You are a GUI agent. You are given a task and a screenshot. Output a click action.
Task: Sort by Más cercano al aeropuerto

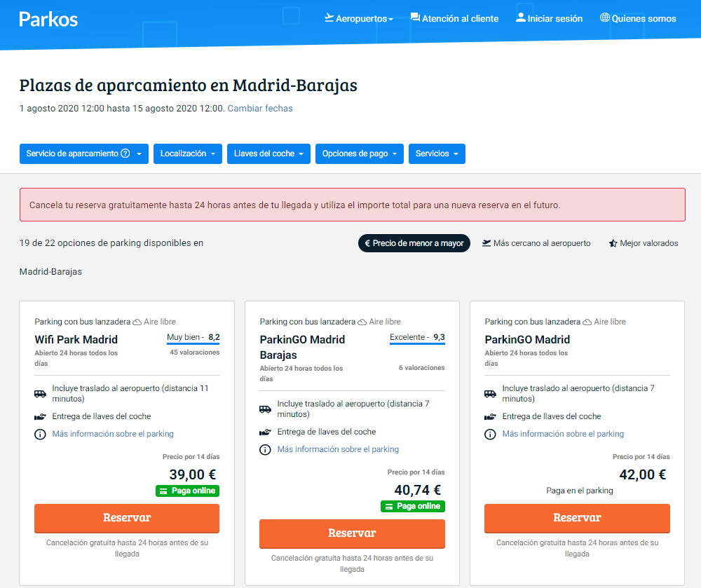(536, 243)
